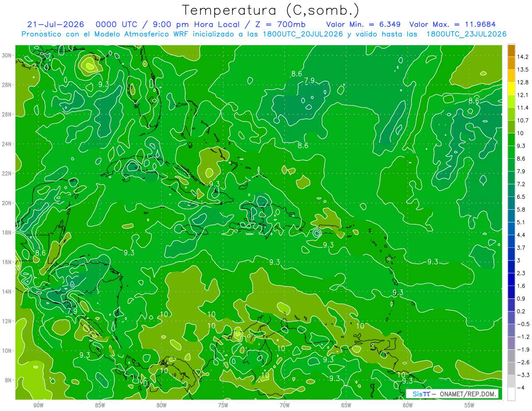
Task: Click the '90W' longitude axis label
Action: (x=38, y=405)
